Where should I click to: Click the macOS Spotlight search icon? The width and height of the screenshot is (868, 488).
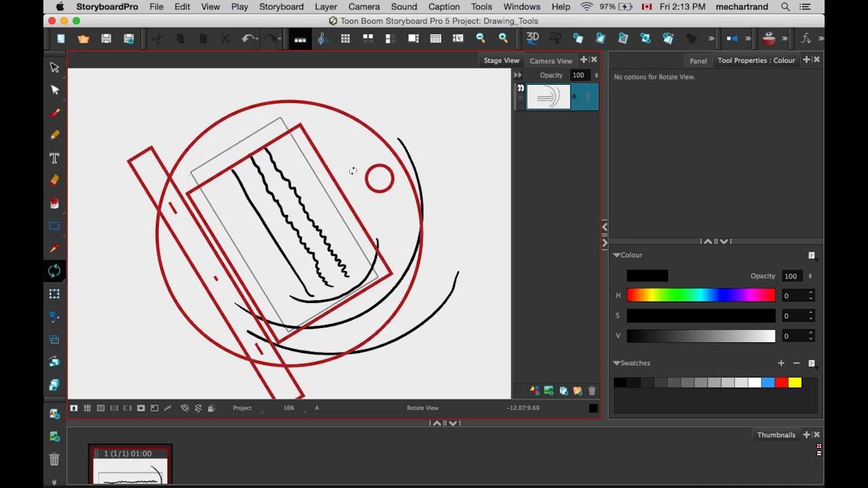click(785, 7)
